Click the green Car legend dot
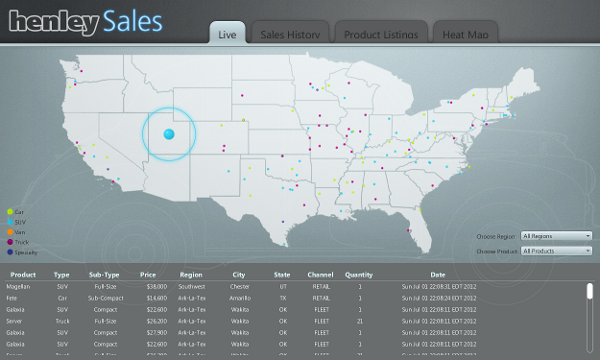Image resolution: width=600 pixels, height=360 pixels. (10, 212)
